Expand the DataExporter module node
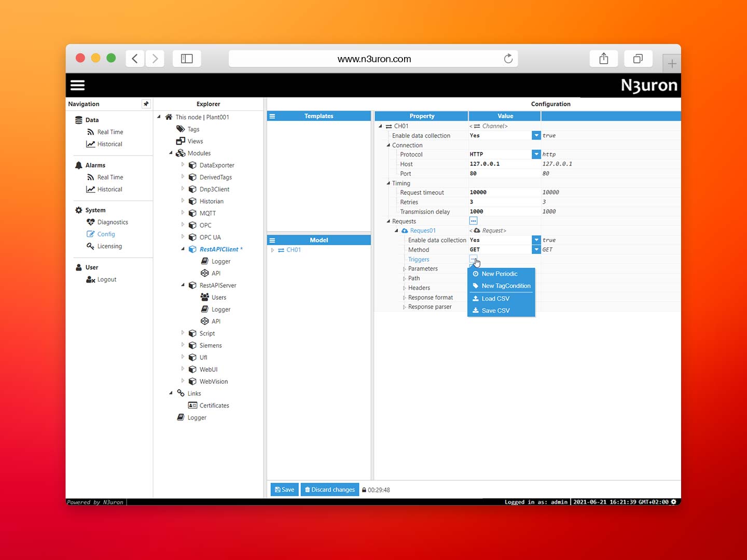This screenshot has width=747, height=560. (x=183, y=164)
